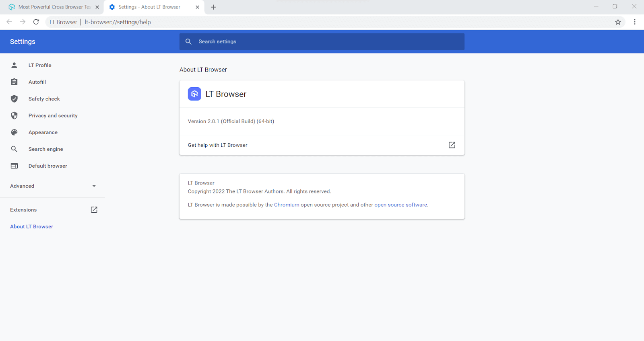
Task: Open Default browser settings
Action: 47,166
